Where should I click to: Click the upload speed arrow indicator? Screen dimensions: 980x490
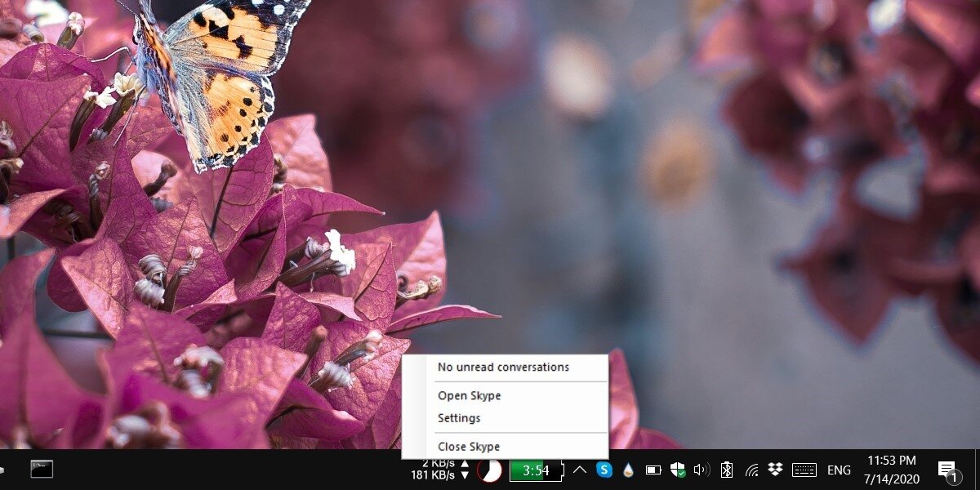click(463, 462)
